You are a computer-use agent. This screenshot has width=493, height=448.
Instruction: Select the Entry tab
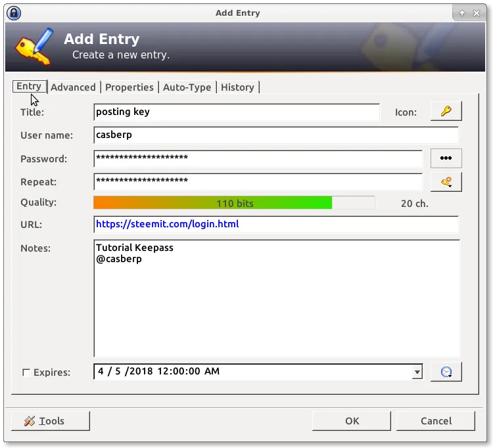tap(29, 87)
